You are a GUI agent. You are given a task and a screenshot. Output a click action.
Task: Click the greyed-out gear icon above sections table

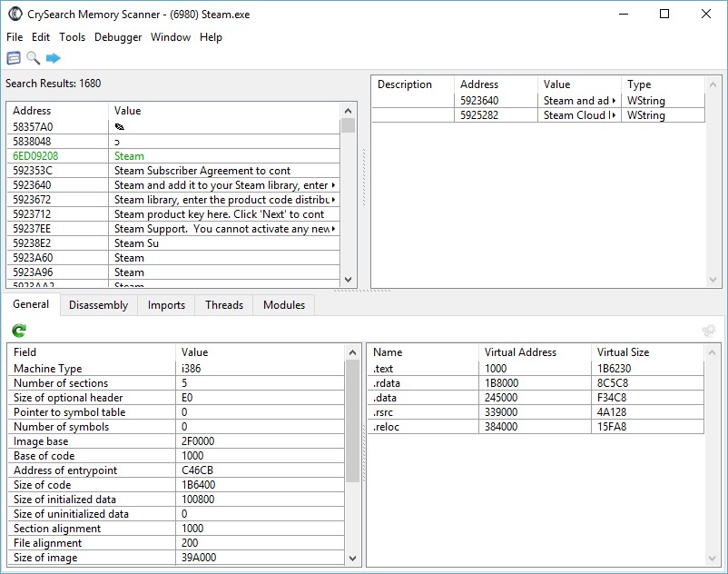[x=709, y=331]
